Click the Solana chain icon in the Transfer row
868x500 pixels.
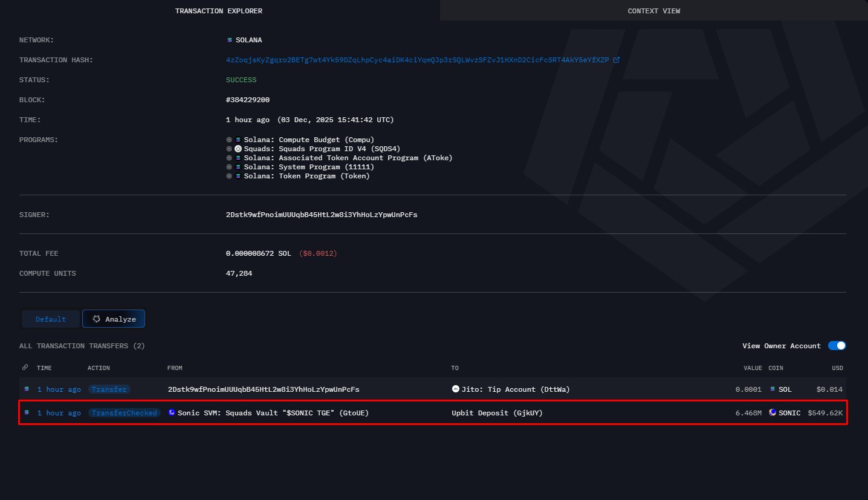27,389
